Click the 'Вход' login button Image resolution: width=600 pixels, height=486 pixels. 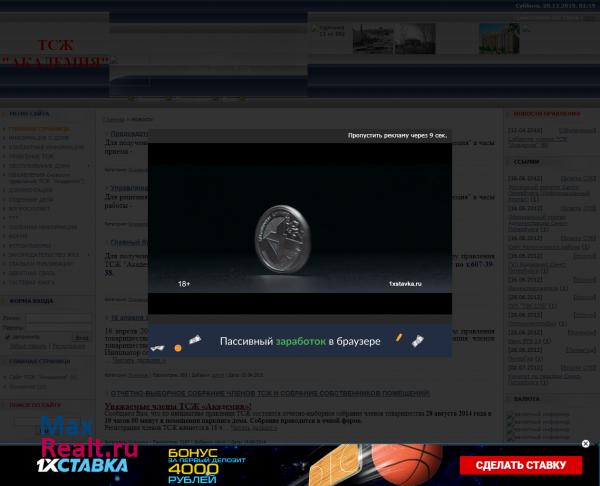(82, 338)
